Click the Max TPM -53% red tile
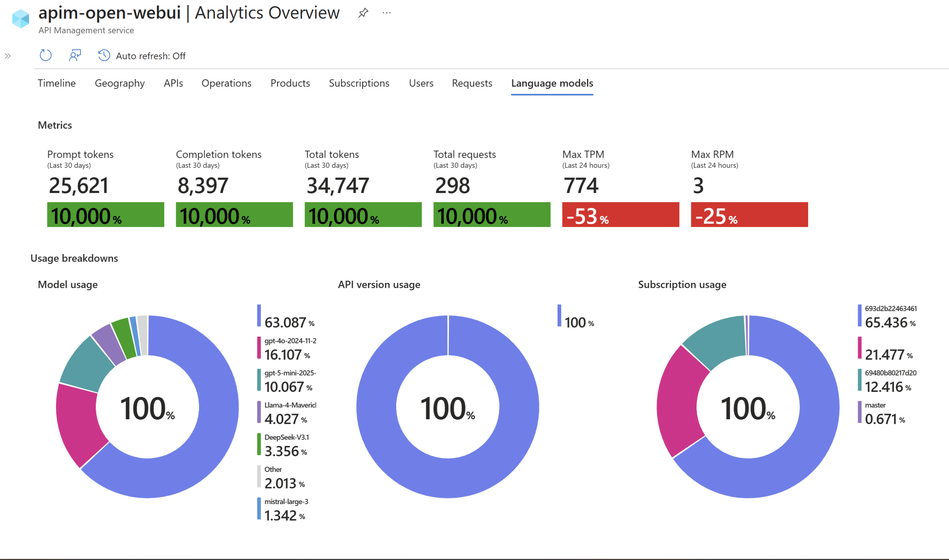 click(620, 215)
